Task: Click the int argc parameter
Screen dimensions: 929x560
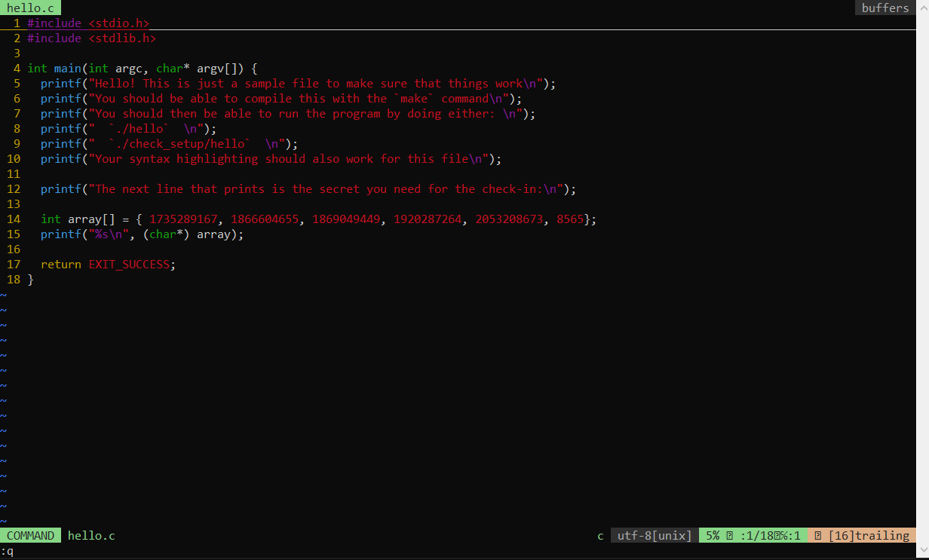Action: pyautogui.click(x=115, y=69)
